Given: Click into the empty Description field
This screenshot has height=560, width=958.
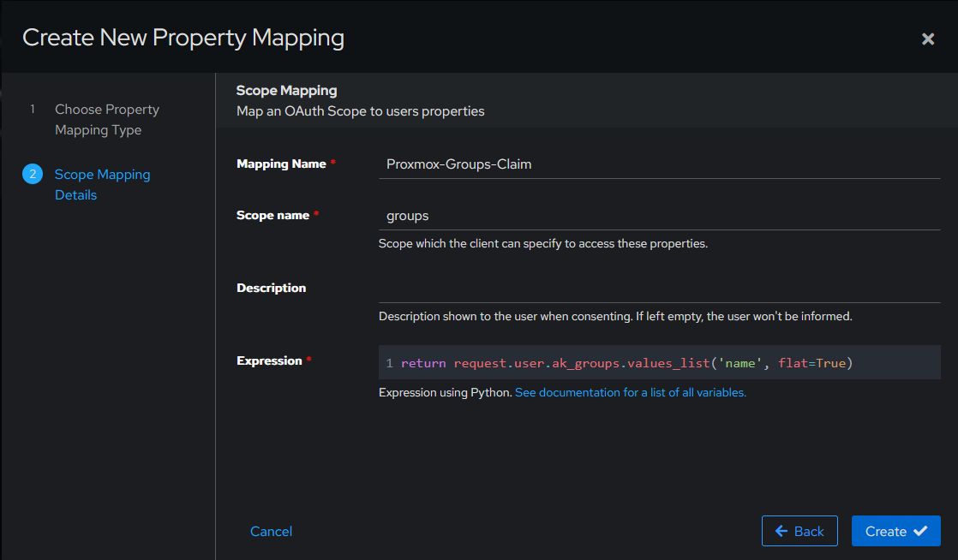Looking at the screenshot, I should (x=659, y=289).
